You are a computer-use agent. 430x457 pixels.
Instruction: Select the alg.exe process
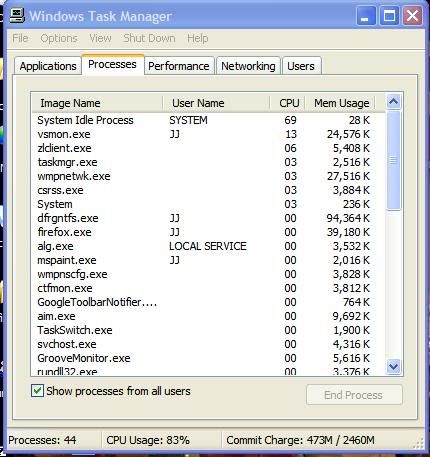(208, 246)
